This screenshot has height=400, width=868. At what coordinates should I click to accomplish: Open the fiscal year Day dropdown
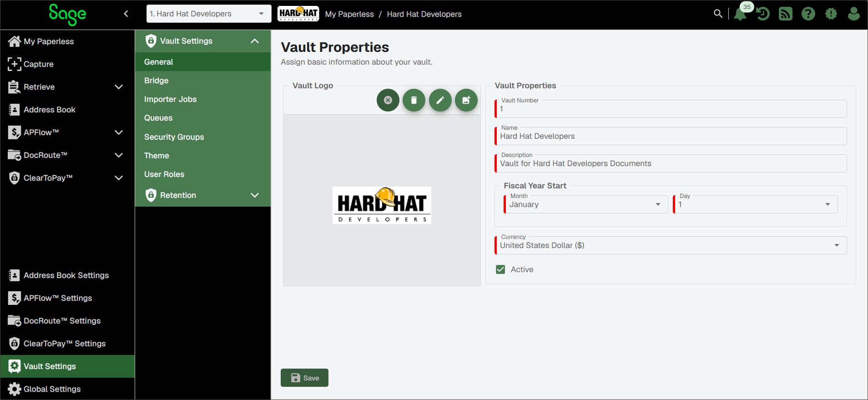pos(755,204)
